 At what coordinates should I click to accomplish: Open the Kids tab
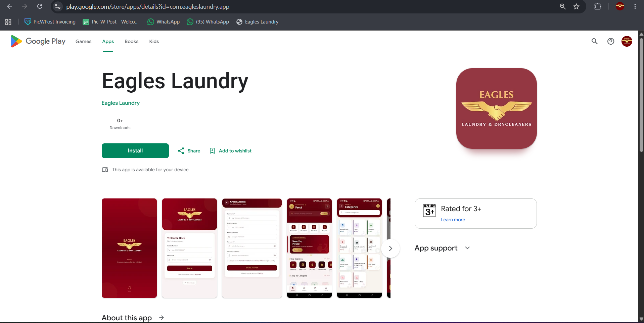pyautogui.click(x=154, y=41)
